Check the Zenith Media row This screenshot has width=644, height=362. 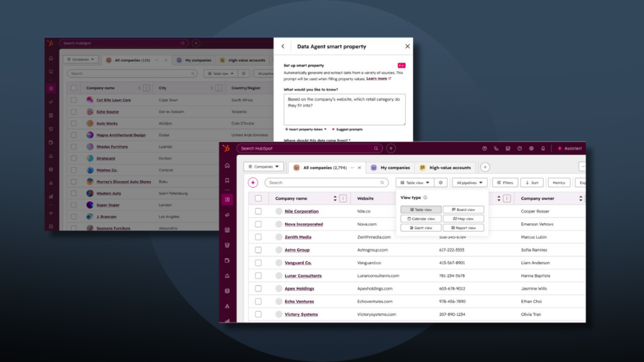(258, 237)
